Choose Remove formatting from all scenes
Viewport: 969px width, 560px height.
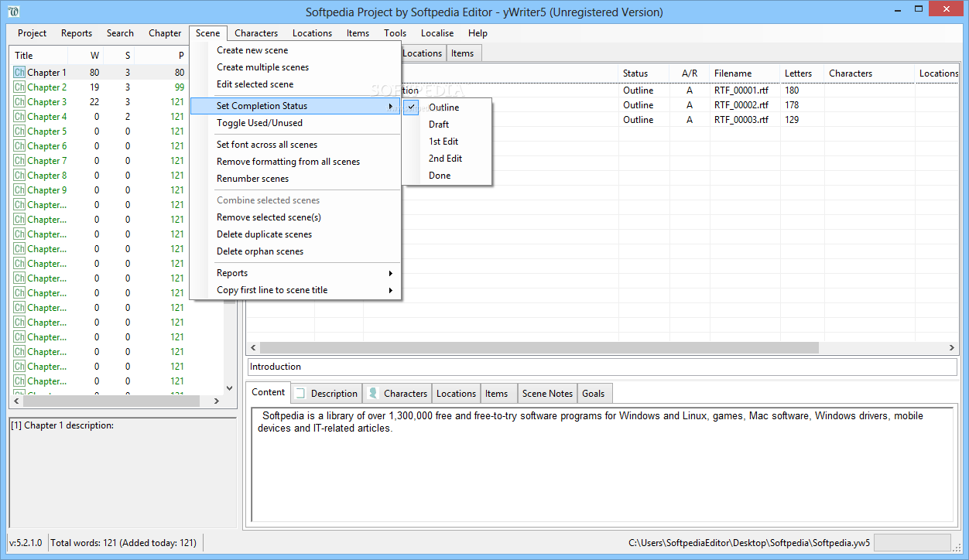click(296, 162)
